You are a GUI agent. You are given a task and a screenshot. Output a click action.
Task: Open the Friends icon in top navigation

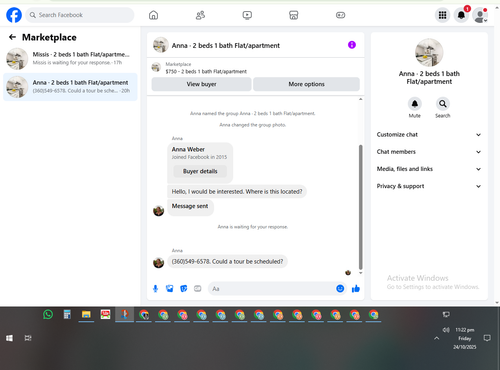tap(200, 15)
